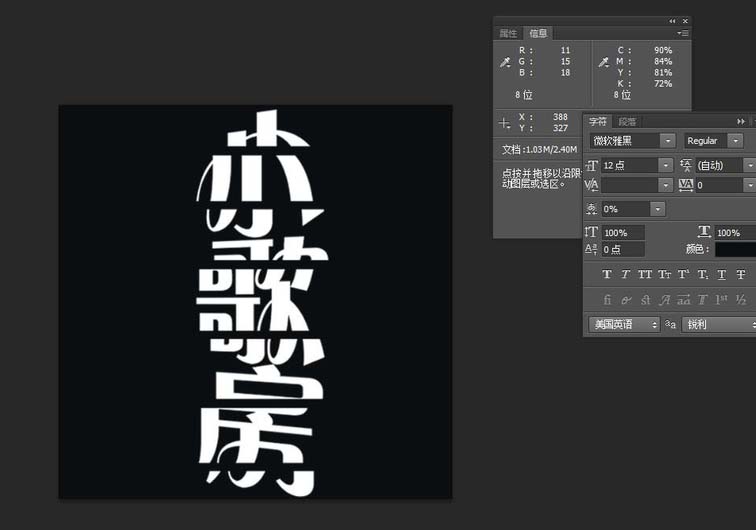Open the font style dropdown Regular

click(713, 141)
